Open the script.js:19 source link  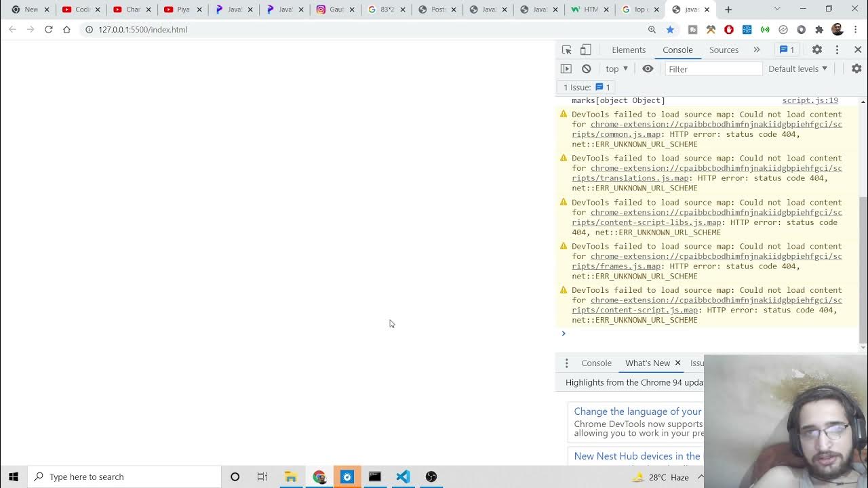[x=810, y=100]
